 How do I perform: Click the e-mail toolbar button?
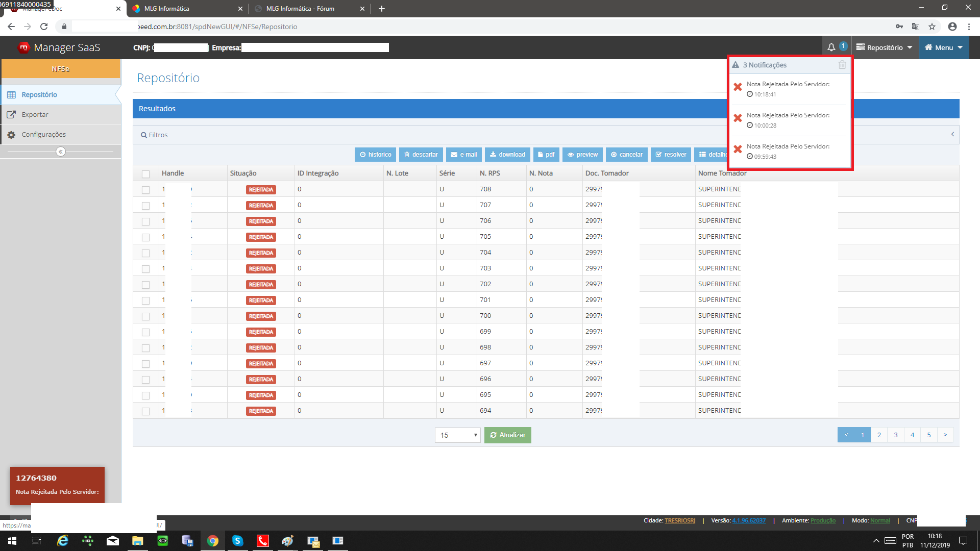[463, 155]
